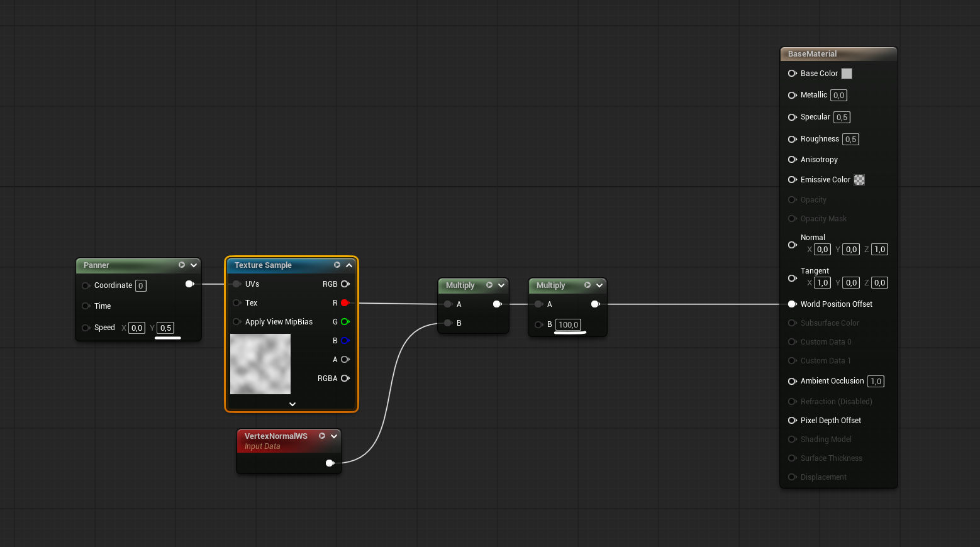Click the World Position Offset input pin

coord(792,304)
